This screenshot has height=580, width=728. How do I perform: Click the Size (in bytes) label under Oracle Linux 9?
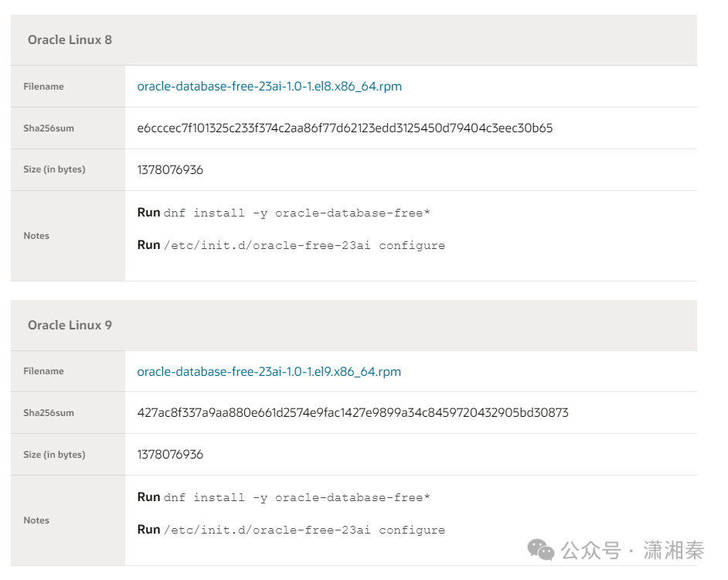(x=54, y=455)
